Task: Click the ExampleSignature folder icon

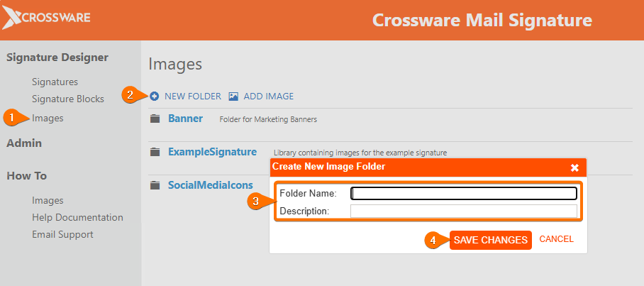Action: click(x=155, y=152)
